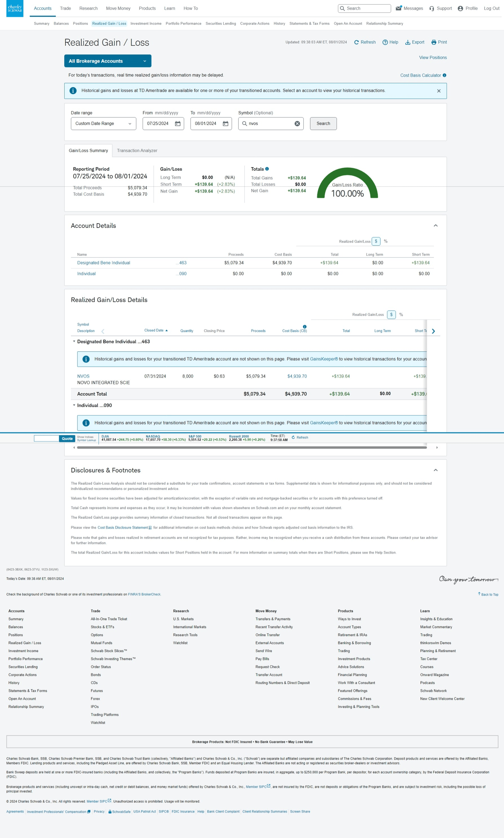Collapse the Individual ...090 group
This screenshot has height=838, width=504.
click(74, 405)
